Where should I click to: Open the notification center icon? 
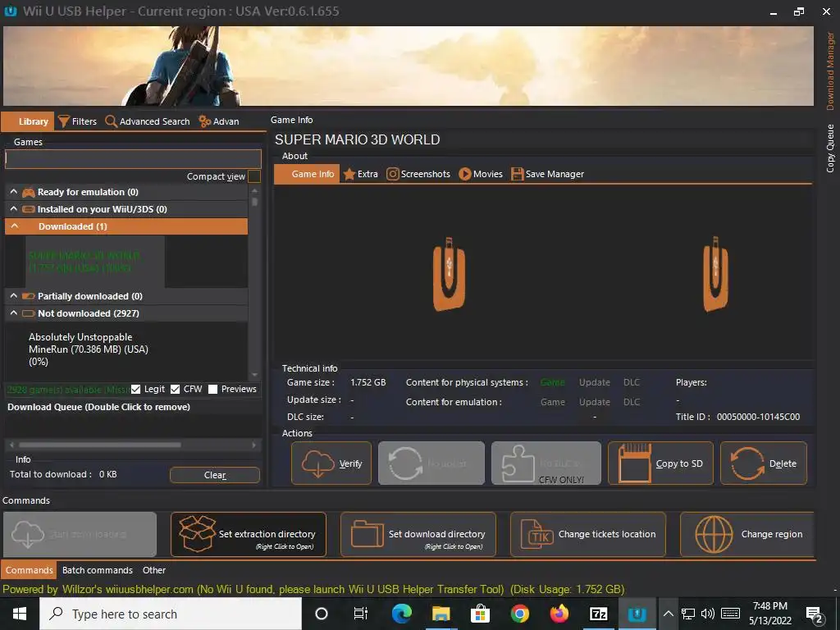(x=815, y=614)
